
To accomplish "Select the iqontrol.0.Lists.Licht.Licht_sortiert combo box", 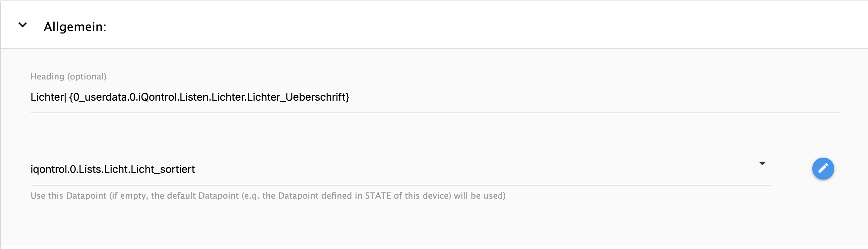I will point(400,169).
